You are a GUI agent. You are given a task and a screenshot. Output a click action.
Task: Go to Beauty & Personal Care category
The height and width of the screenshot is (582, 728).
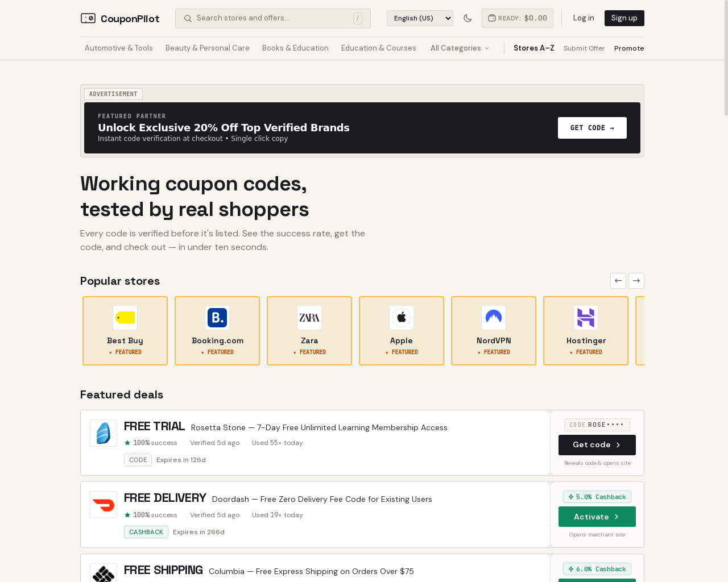208,48
